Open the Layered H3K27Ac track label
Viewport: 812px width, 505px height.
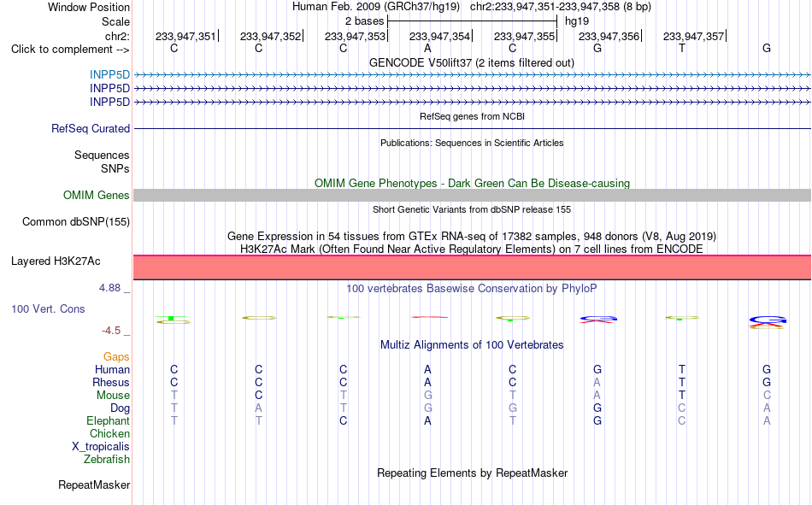click(56, 261)
